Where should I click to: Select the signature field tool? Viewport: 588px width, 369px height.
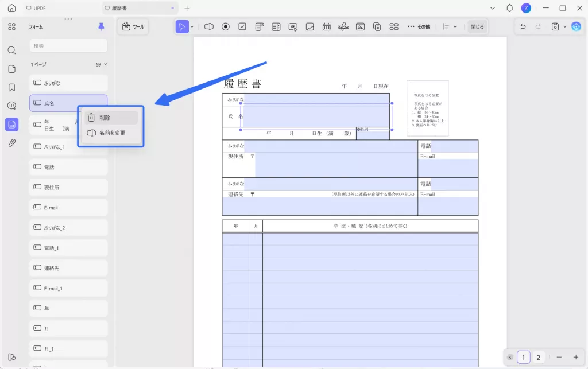point(343,26)
